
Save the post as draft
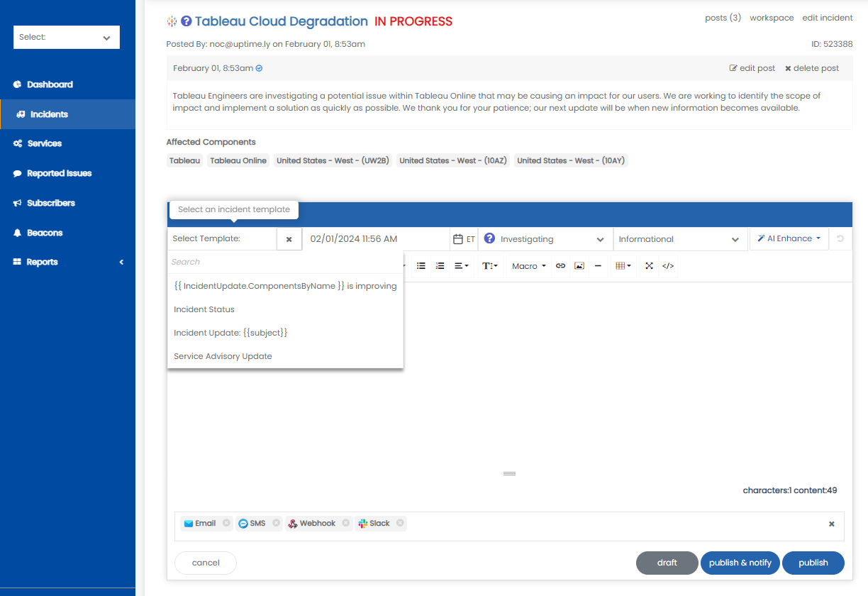(667, 563)
